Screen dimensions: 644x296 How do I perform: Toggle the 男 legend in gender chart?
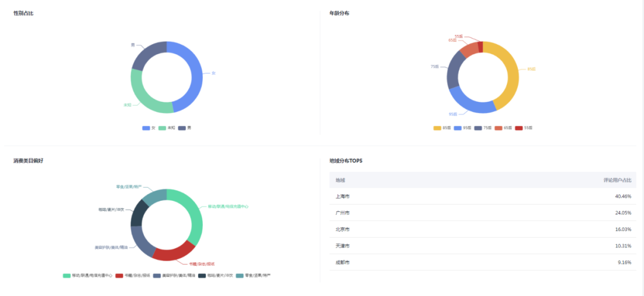(185, 127)
